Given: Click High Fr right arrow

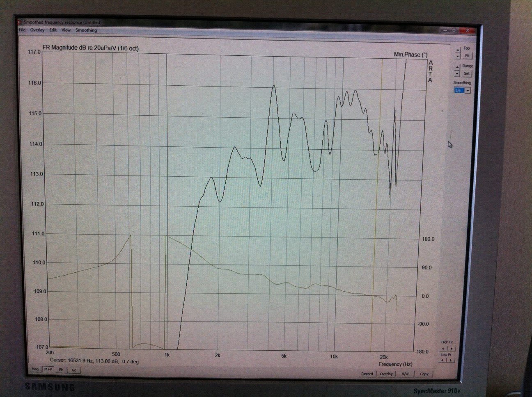Looking at the screenshot, I should click(x=451, y=349).
